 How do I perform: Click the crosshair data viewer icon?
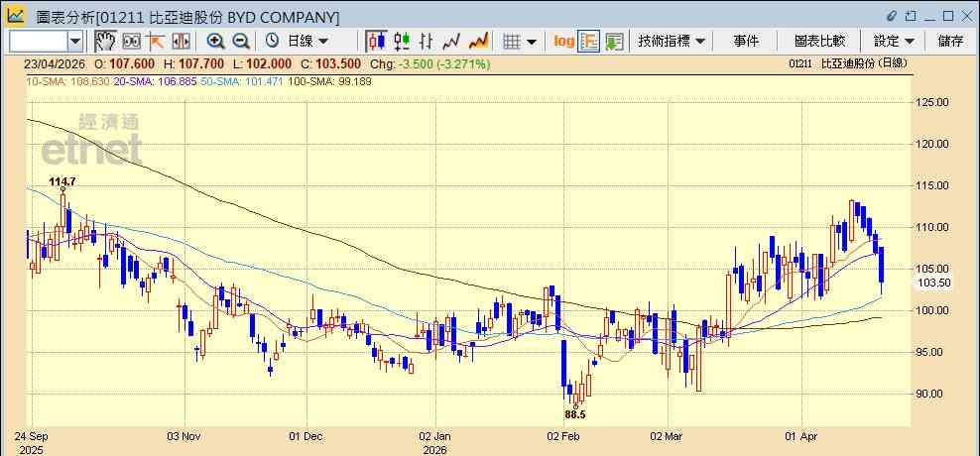[131, 42]
